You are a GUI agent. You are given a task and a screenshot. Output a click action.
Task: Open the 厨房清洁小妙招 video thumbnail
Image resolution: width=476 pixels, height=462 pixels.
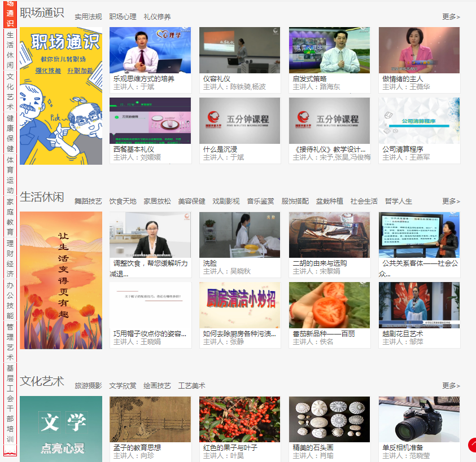pos(239,305)
